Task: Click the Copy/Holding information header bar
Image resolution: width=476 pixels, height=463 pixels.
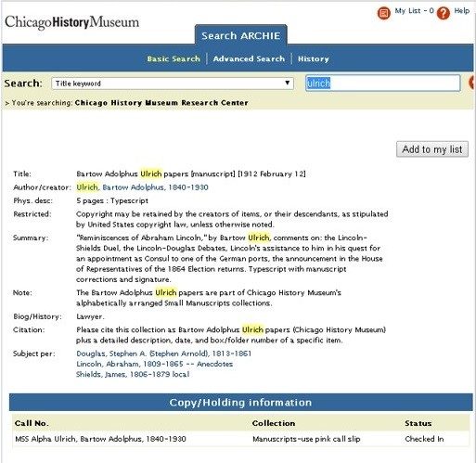Action: click(241, 402)
